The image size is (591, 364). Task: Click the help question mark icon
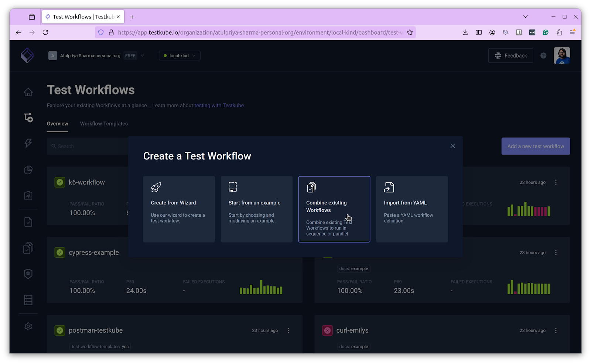[543, 55]
